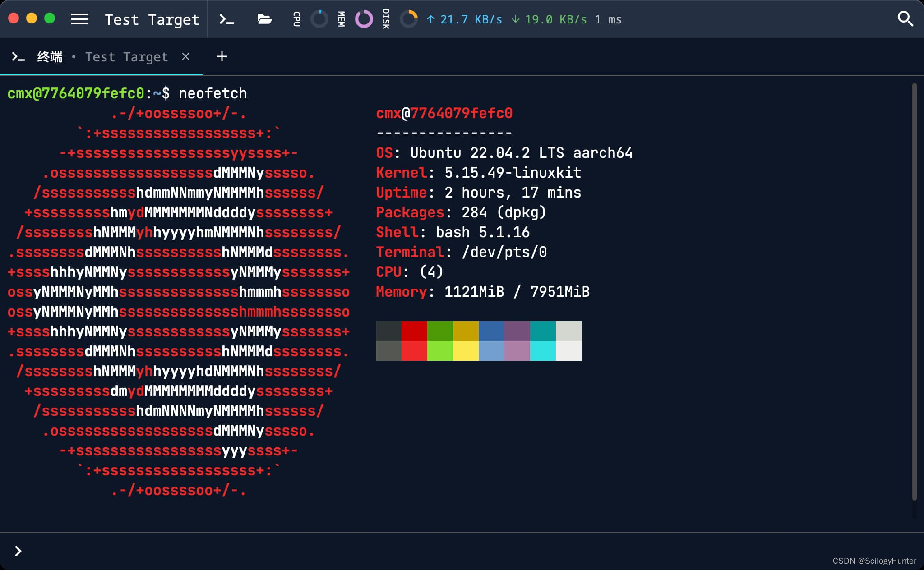Click the terminal tab prompt icon
The height and width of the screenshot is (570, 924).
click(x=18, y=57)
